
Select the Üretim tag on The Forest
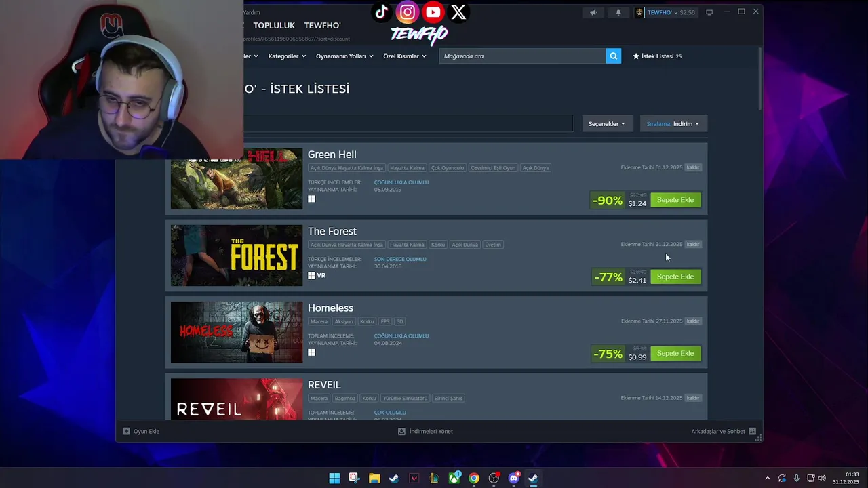point(493,245)
